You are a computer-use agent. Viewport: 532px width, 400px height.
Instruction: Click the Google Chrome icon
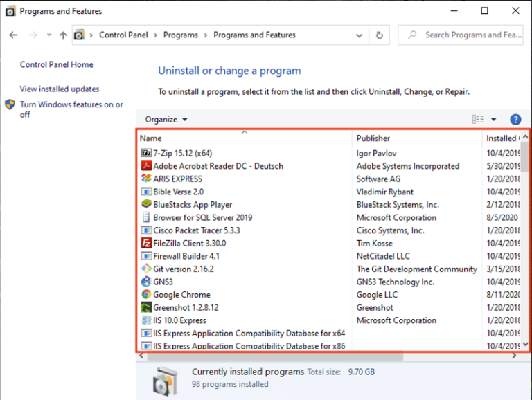[146, 295]
